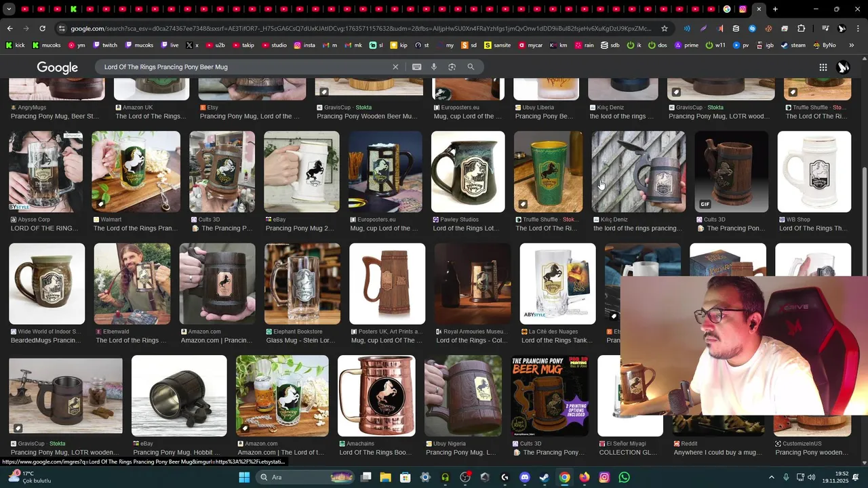Open the kick bookmark

(16, 45)
